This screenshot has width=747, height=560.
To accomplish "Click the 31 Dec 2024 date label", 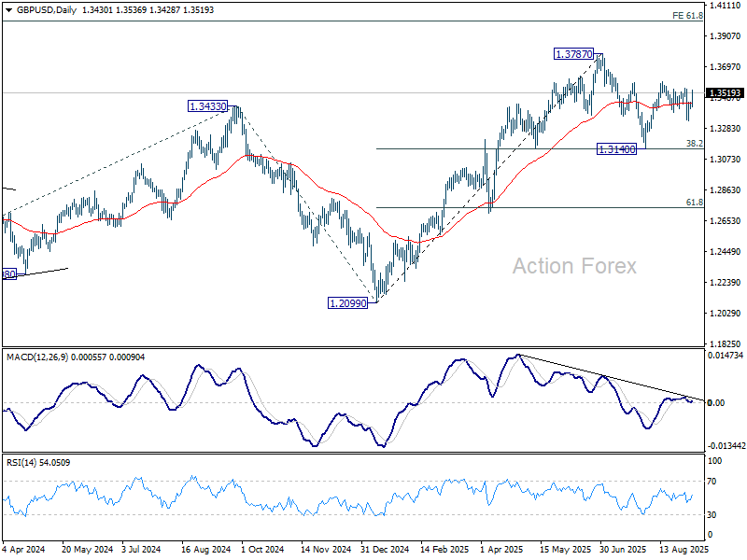I will click(385, 550).
